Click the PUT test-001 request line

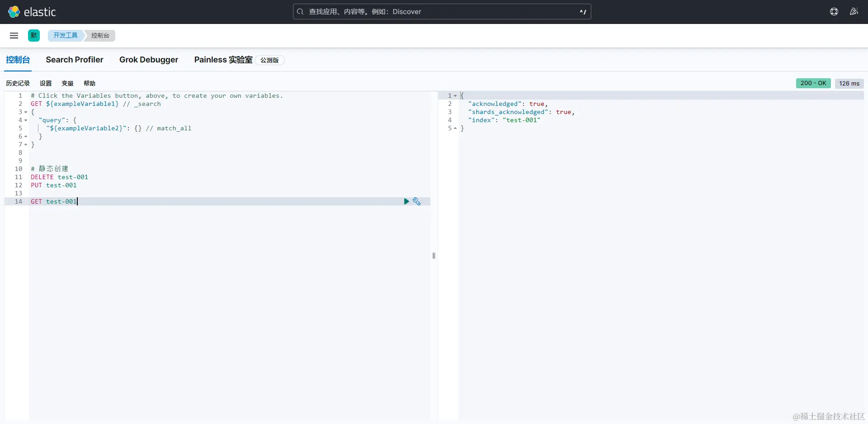(x=54, y=186)
